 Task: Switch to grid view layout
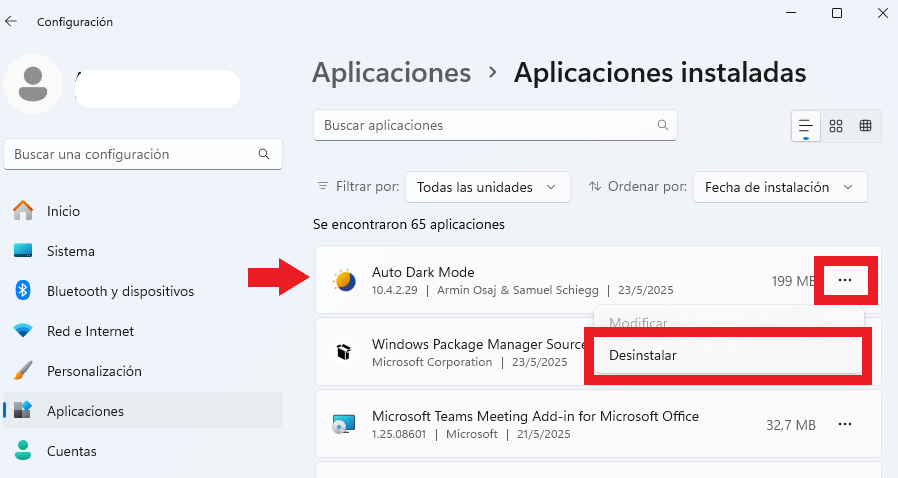pos(836,126)
